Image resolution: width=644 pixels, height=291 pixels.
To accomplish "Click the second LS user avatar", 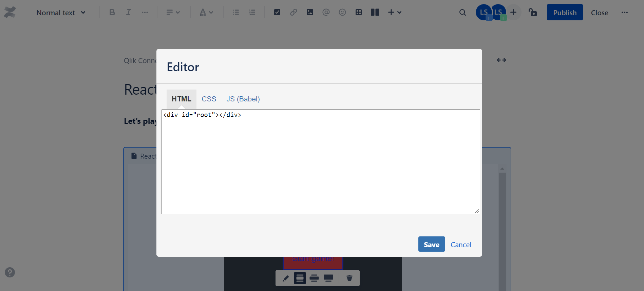I will [499, 13].
